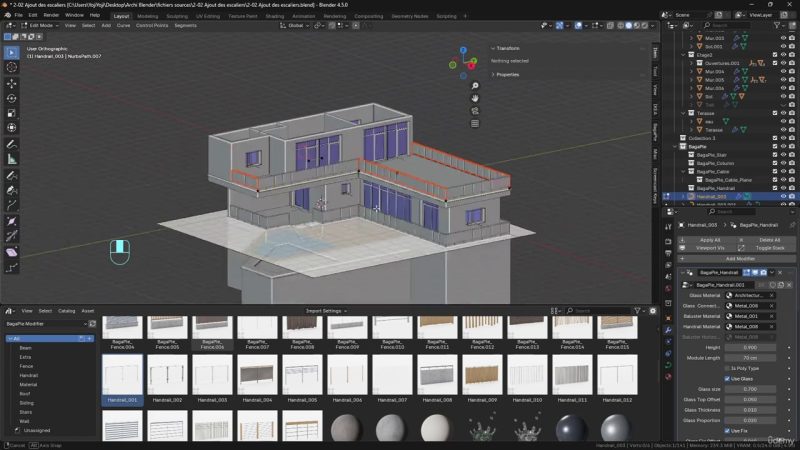Click the Glass size value slider
800x450 pixels.
[750, 389]
